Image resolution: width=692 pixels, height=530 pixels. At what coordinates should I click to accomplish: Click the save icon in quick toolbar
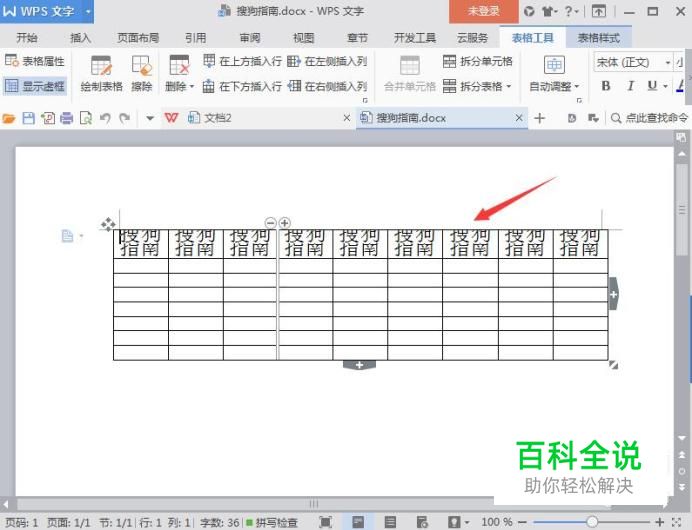(x=28, y=118)
